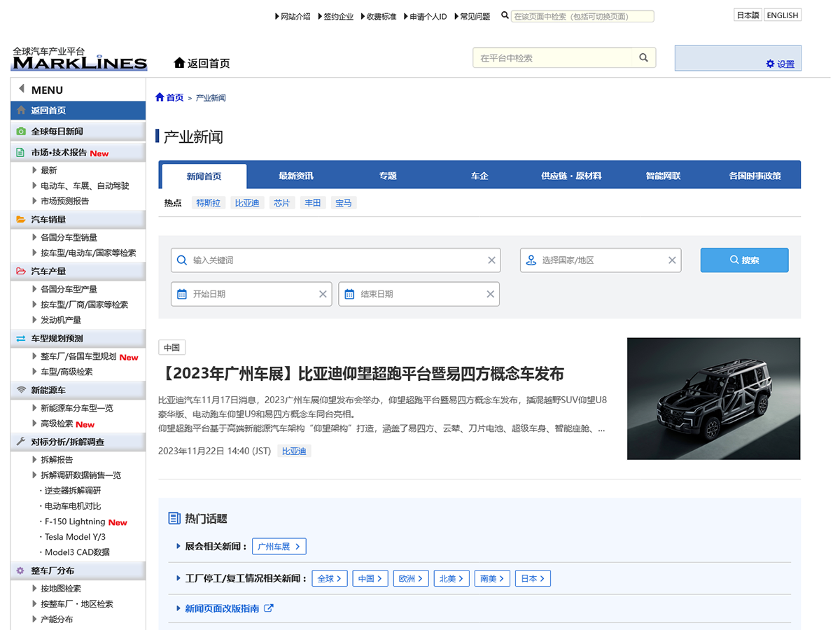Click the 特斯拉 hot topic tag
Image resolution: width=840 pixels, height=630 pixels.
208,203
